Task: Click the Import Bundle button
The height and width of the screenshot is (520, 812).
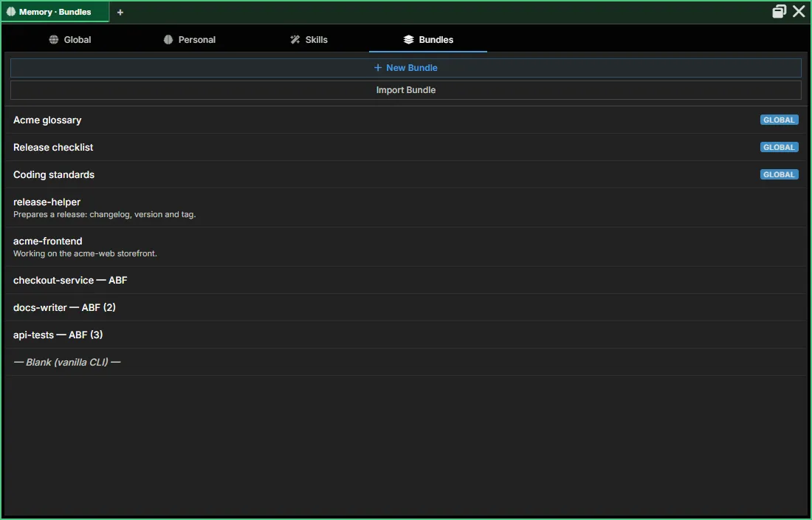Action: pos(406,90)
